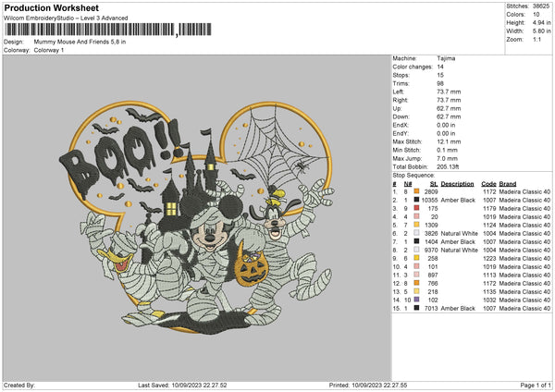Select the Up value 62.7 mm

click(x=449, y=108)
